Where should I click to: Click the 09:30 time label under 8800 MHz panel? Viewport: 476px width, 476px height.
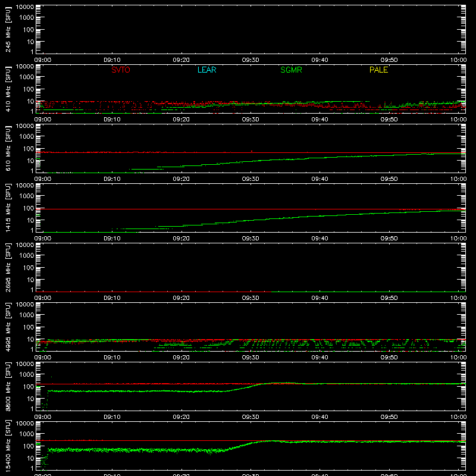(250, 417)
